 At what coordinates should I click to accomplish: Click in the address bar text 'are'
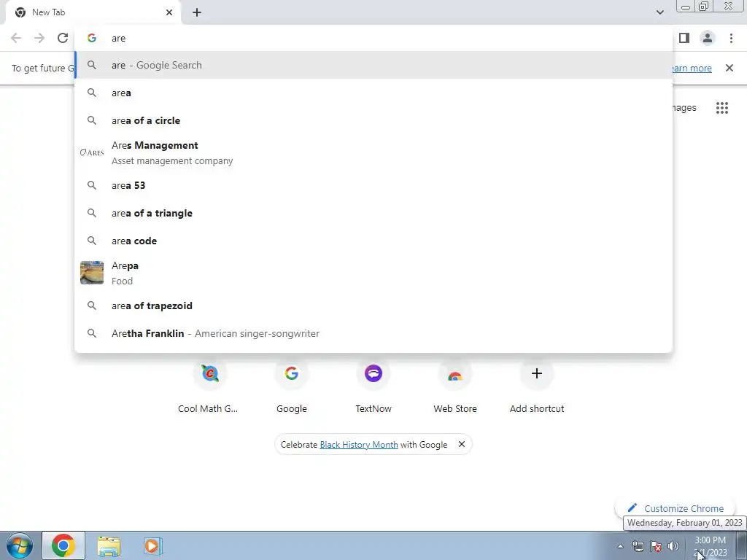119,38
